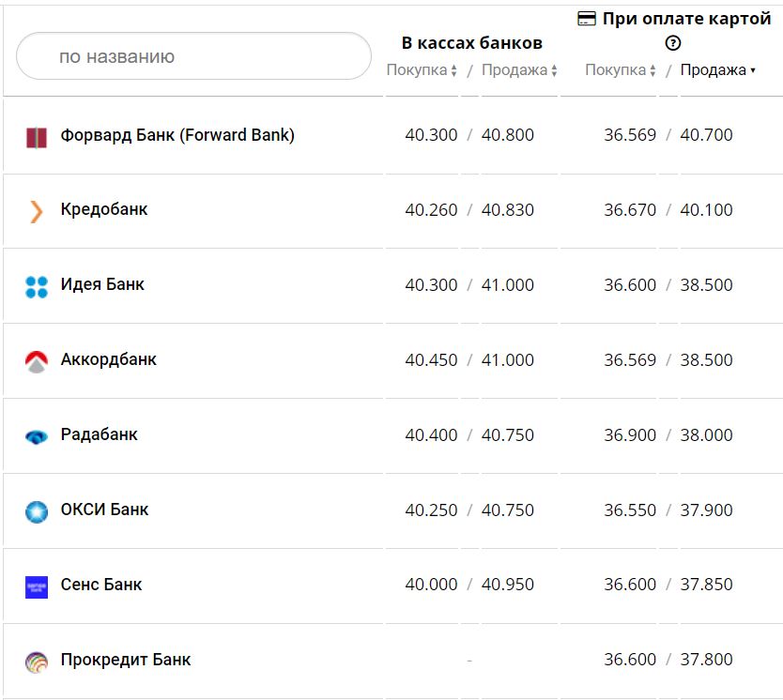The width and height of the screenshot is (783, 700).
Task: Open the Идея Банк name link
Action: (102, 284)
